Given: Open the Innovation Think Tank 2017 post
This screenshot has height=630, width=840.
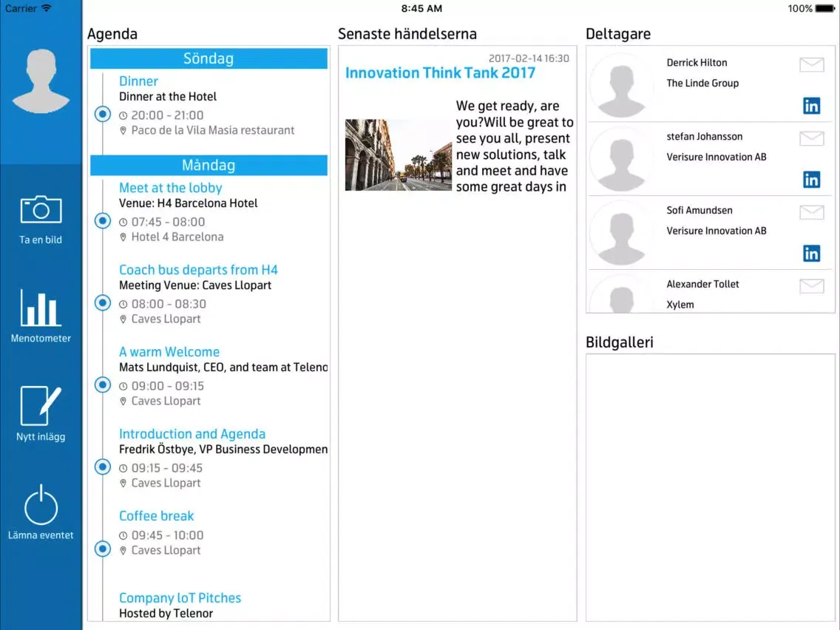Looking at the screenshot, I should 440,73.
